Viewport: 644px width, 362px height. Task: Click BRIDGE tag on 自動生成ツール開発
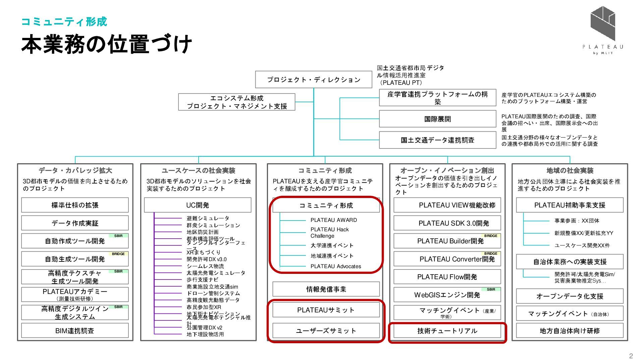point(118,254)
